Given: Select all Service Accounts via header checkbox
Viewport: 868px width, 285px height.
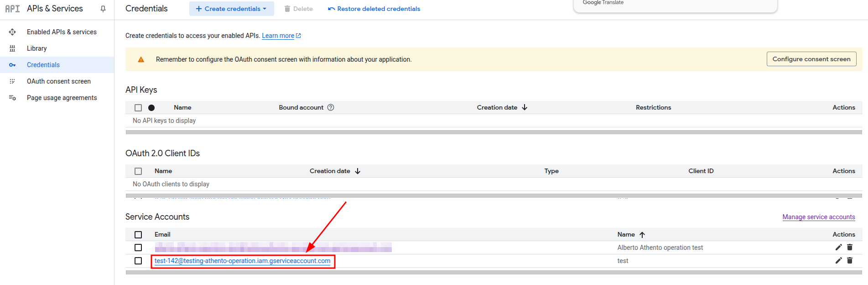Looking at the screenshot, I should 138,235.
